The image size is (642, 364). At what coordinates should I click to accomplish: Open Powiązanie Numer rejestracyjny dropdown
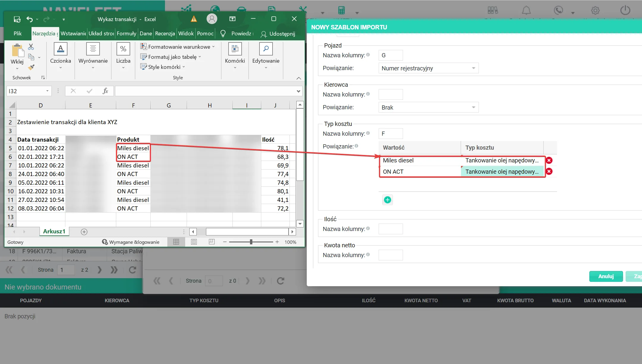(x=429, y=68)
